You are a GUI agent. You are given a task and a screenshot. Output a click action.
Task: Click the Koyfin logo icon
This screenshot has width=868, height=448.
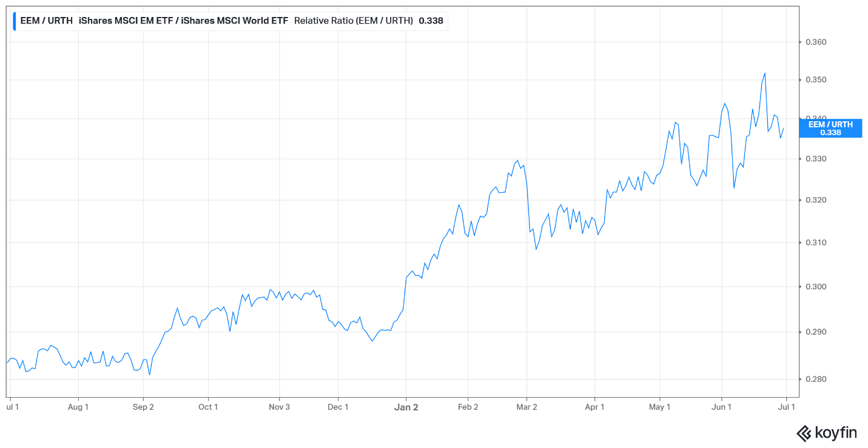click(x=804, y=433)
